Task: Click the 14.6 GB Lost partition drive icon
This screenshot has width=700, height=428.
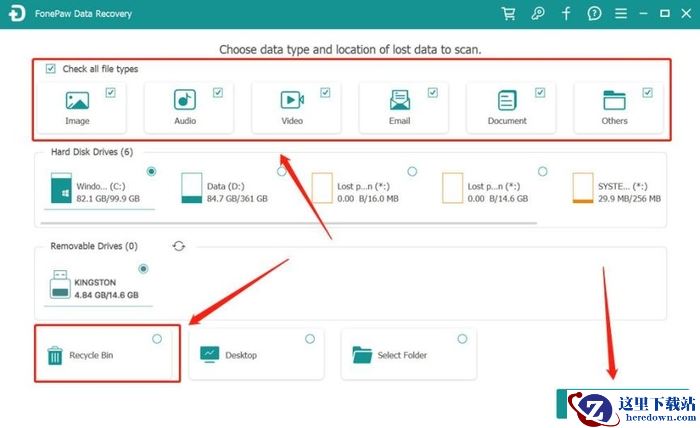Action: coord(452,188)
